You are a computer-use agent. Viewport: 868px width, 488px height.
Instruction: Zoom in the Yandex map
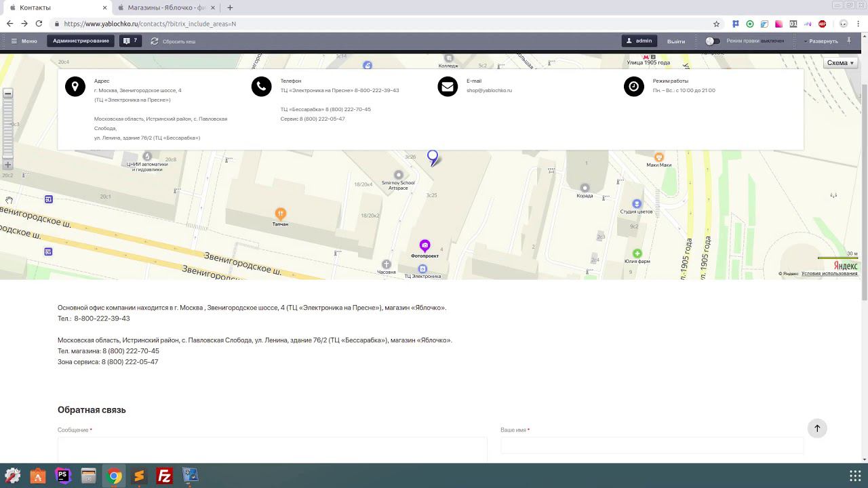coord(8,165)
